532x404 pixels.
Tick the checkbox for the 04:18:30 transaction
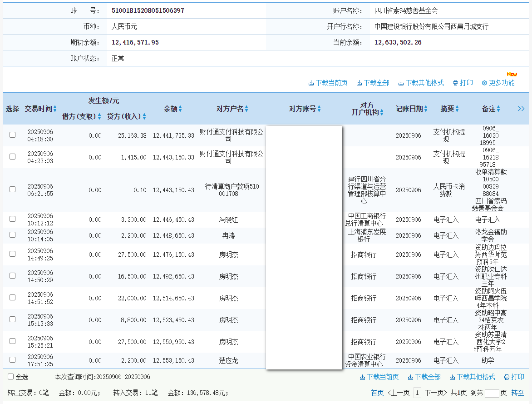click(12, 135)
